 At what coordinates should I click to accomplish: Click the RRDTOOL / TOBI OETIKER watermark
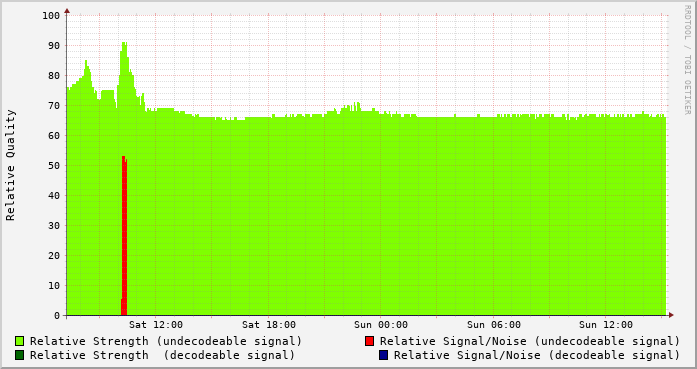pyautogui.click(x=687, y=60)
